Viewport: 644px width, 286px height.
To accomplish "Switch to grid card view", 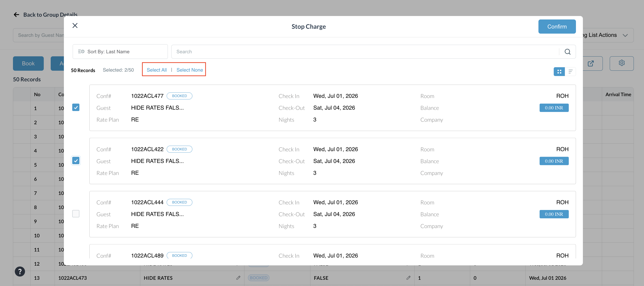I will click(559, 72).
